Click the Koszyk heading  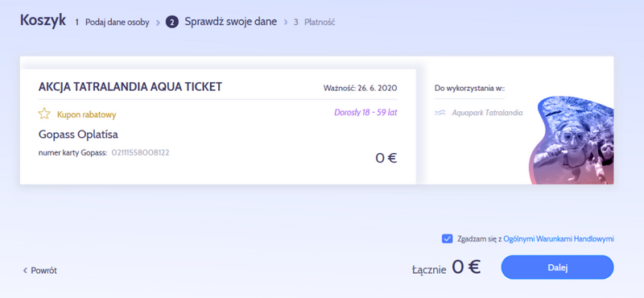43,19
